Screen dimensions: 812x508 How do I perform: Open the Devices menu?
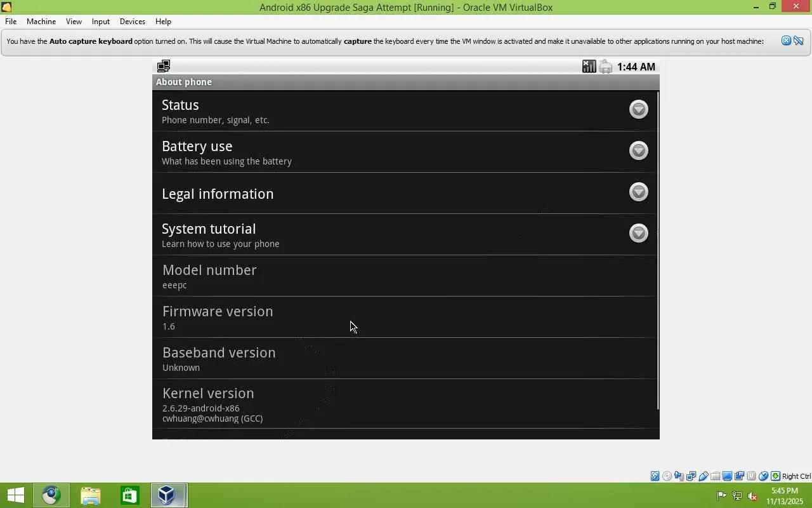132,21
